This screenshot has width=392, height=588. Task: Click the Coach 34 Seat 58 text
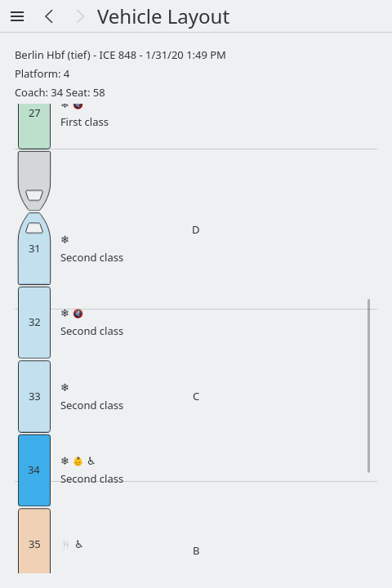coord(60,92)
